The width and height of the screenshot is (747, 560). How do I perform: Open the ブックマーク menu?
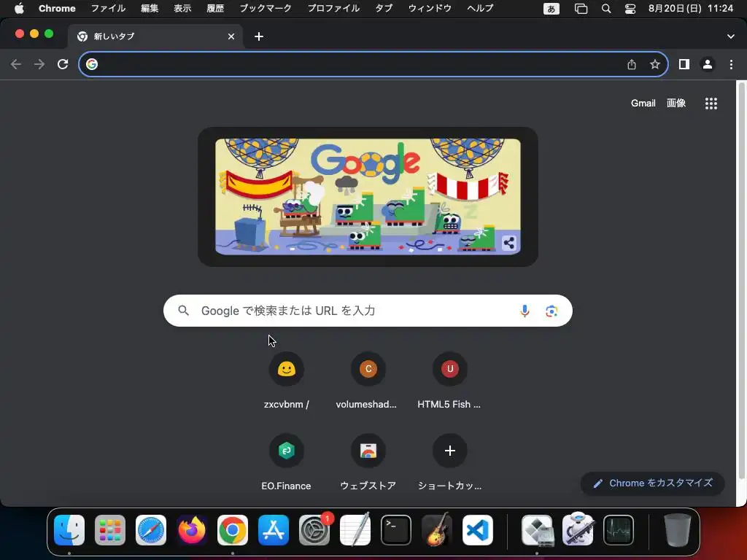(266, 8)
